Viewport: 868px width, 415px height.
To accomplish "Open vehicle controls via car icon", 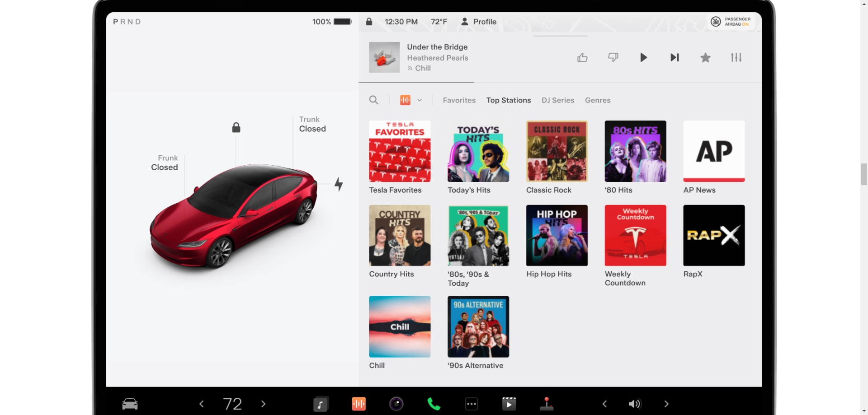I will pyautogui.click(x=130, y=404).
